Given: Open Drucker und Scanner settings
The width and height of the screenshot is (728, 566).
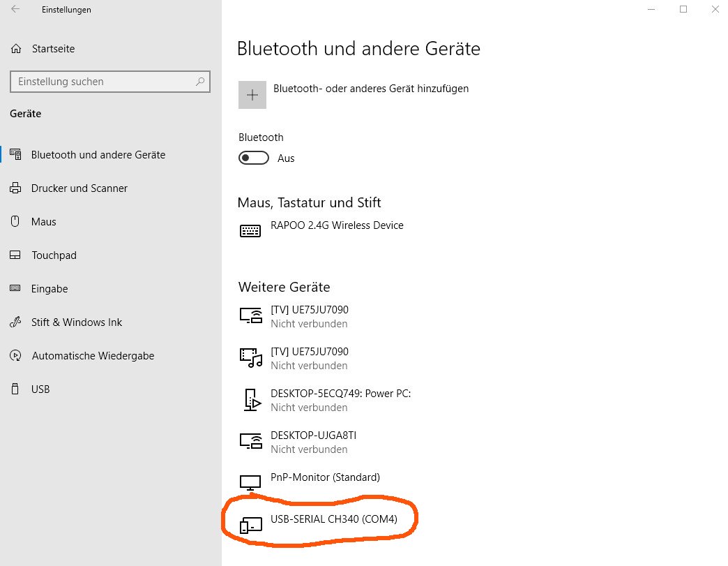Looking at the screenshot, I should click(79, 188).
